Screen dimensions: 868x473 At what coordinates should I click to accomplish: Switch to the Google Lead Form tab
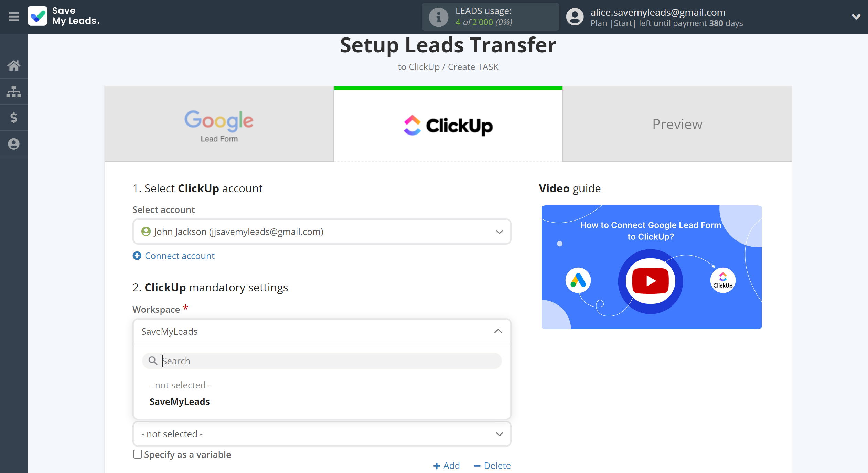[219, 124]
